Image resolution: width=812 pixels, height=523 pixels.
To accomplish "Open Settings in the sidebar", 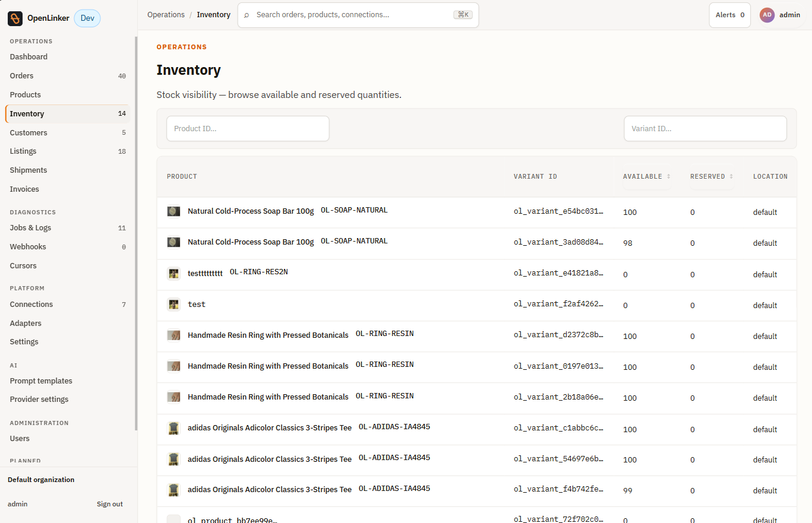I will point(68,342).
